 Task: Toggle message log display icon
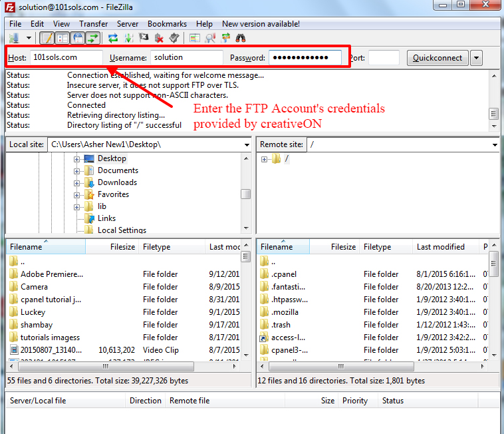pos(47,39)
